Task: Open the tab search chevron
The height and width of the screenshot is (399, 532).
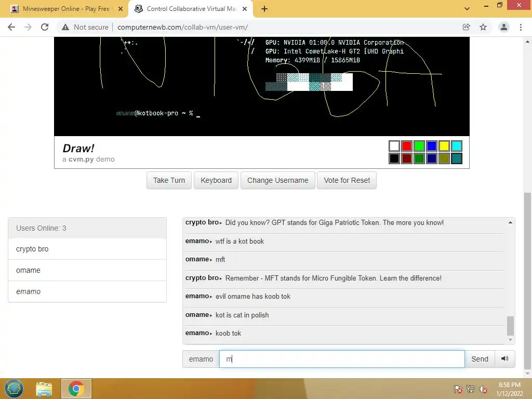Action: click(x=467, y=9)
